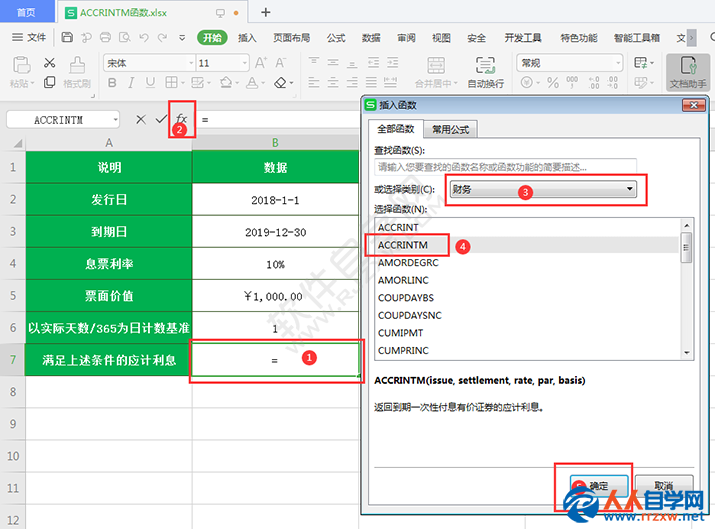Viewport: 715px width, 529px height.
Task: Click the Save icon in quick toolbar
Action: pos(67,37)
